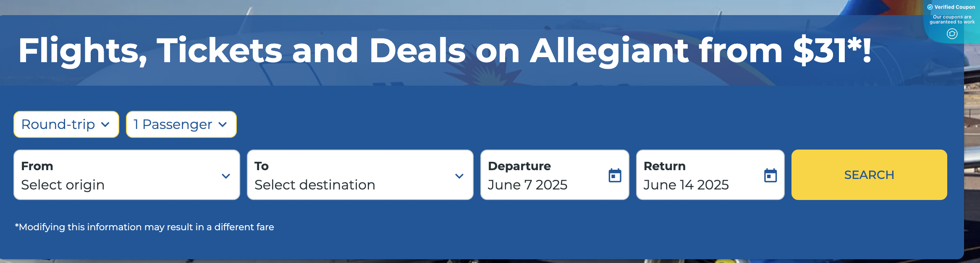This screenshot has width=980, height=263.
Task: Click the fare modification disclaimer text
Action: (144, 227)
